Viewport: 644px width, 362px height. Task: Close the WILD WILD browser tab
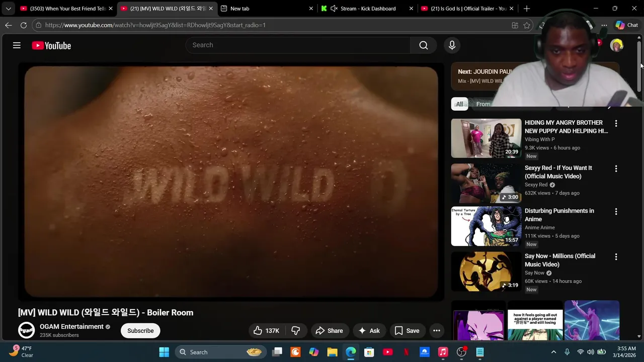pos(210,9)
